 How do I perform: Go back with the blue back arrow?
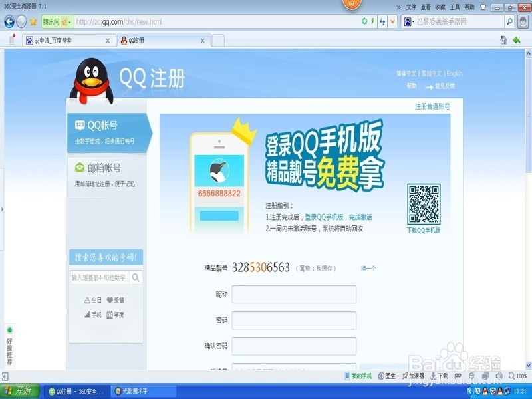(x=9, y=22)
